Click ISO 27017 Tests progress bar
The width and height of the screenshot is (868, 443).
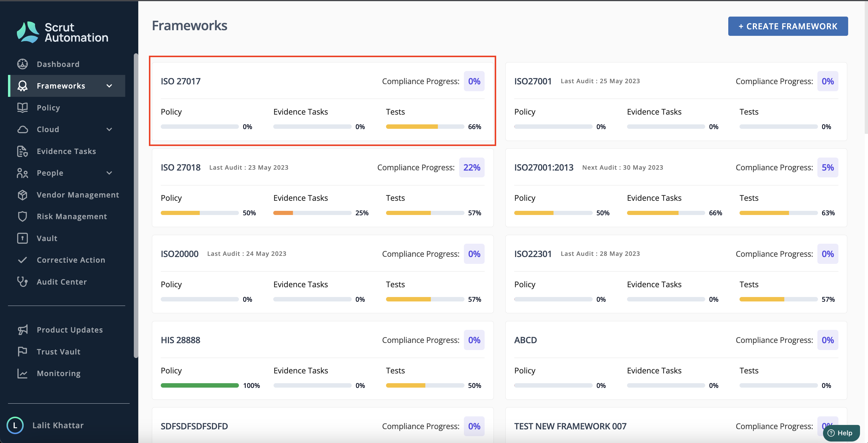tap(425, 127)
